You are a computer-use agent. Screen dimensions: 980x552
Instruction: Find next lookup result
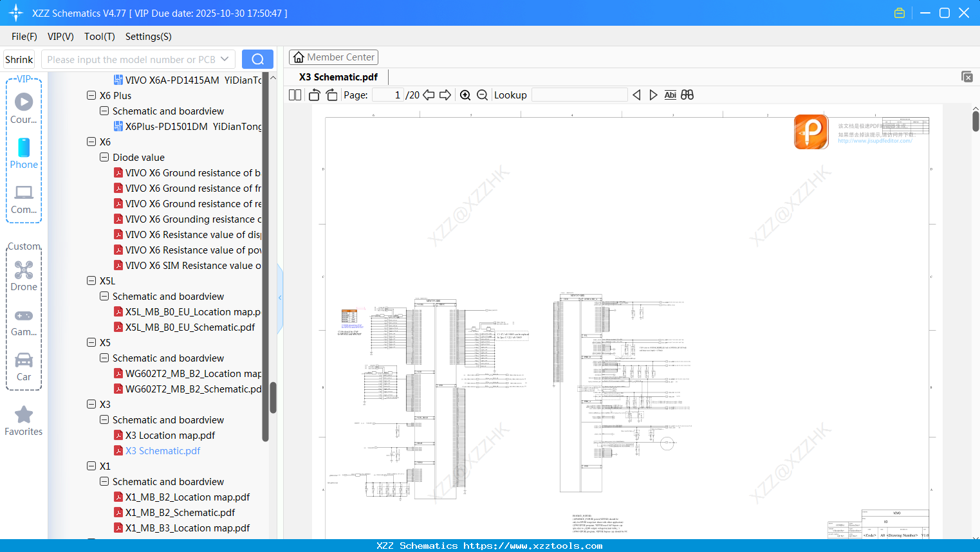click(653, 95)
